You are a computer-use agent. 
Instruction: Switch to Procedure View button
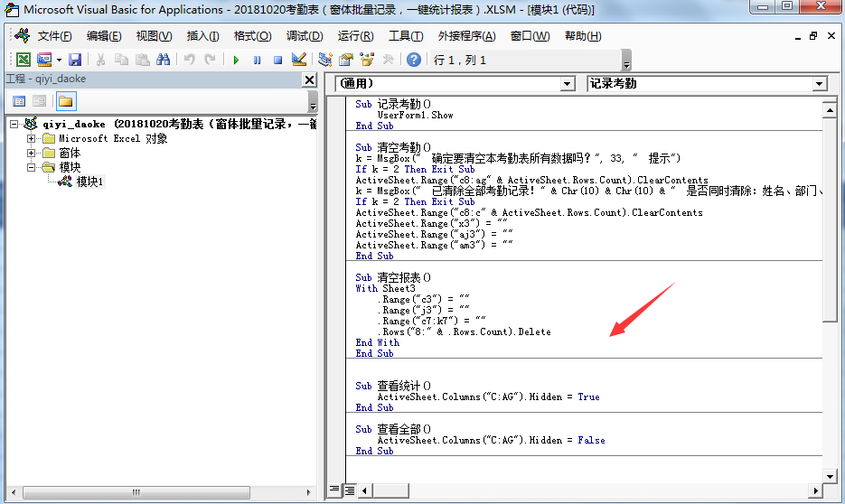click(334, 490)
